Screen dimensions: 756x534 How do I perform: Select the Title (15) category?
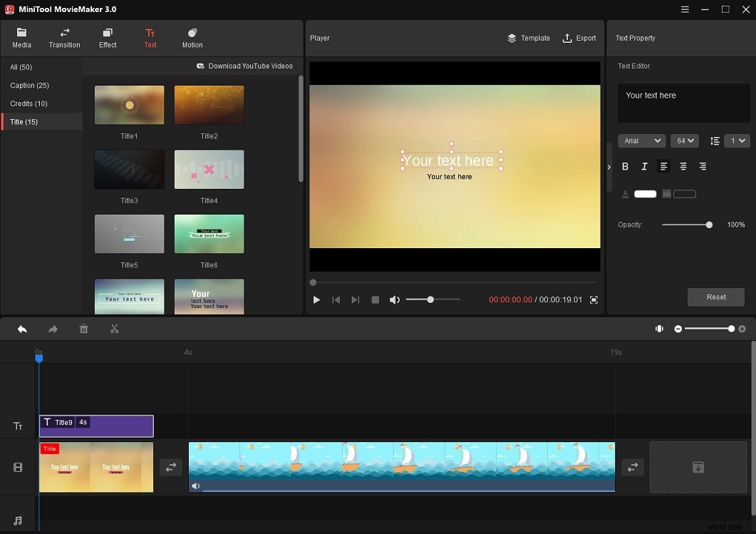(24, 122)
